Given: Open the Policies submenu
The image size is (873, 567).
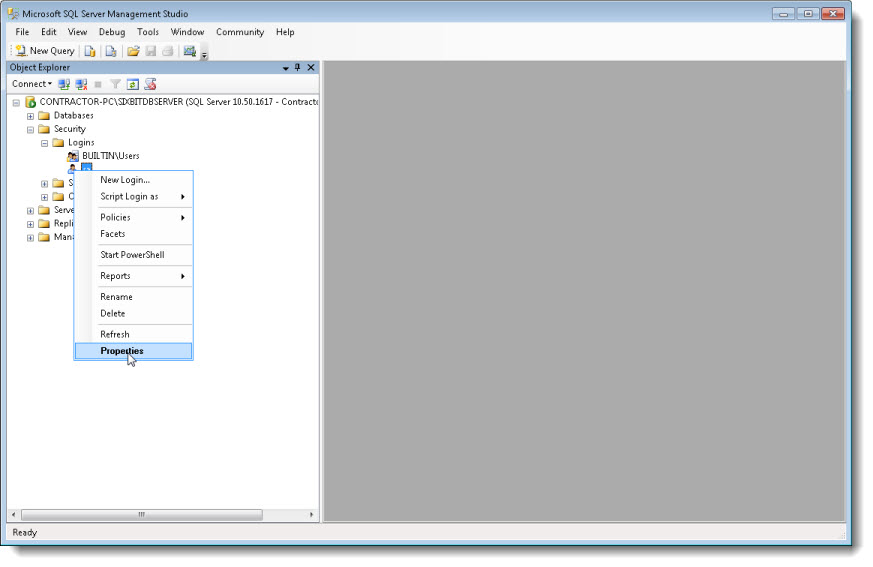Looking at the screenshot, I should 134,217.
